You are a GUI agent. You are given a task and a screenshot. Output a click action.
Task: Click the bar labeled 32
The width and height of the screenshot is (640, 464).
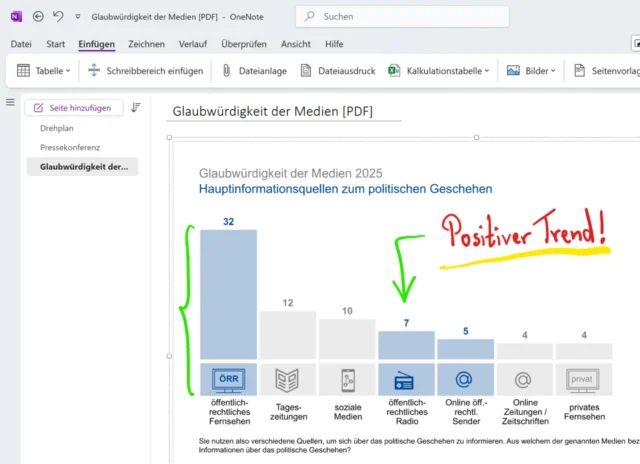pos(229,294)
